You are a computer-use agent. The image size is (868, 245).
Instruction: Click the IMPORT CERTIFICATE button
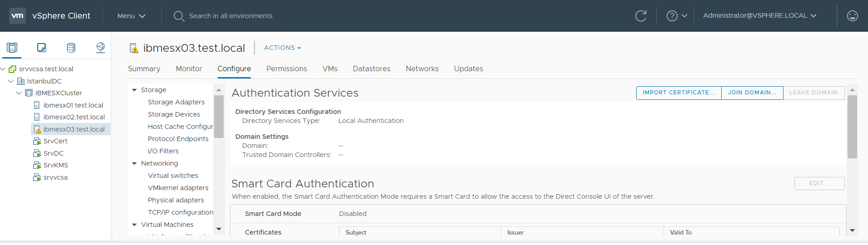pos(678,93)
